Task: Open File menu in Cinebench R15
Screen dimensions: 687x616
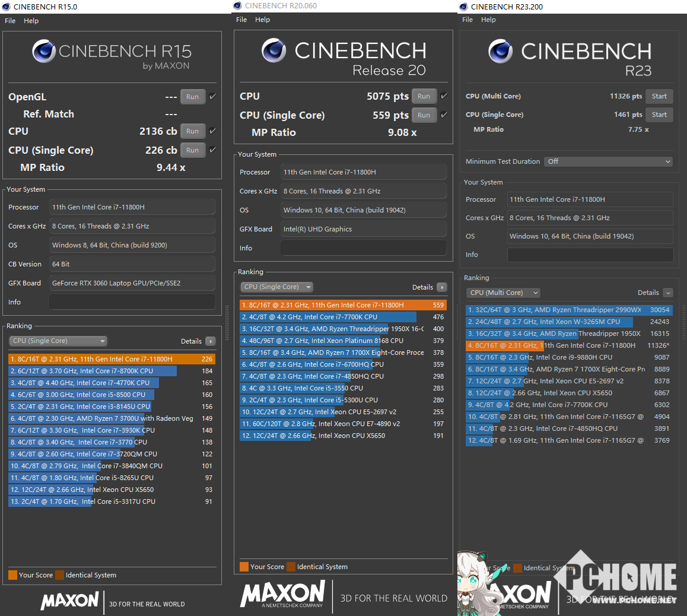Action: (10, 21)
